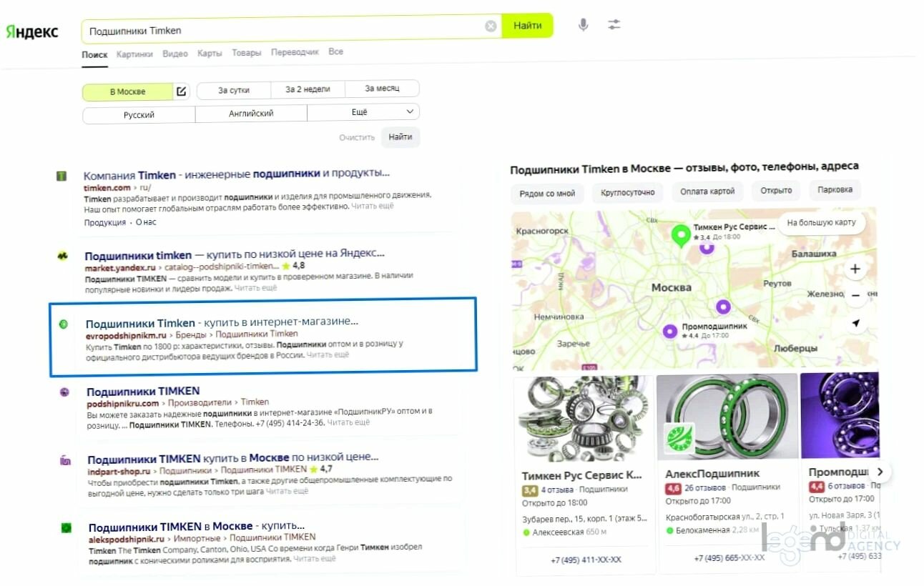
Task: Click the podshipnikru.com favicon
Action: [65, 392]
